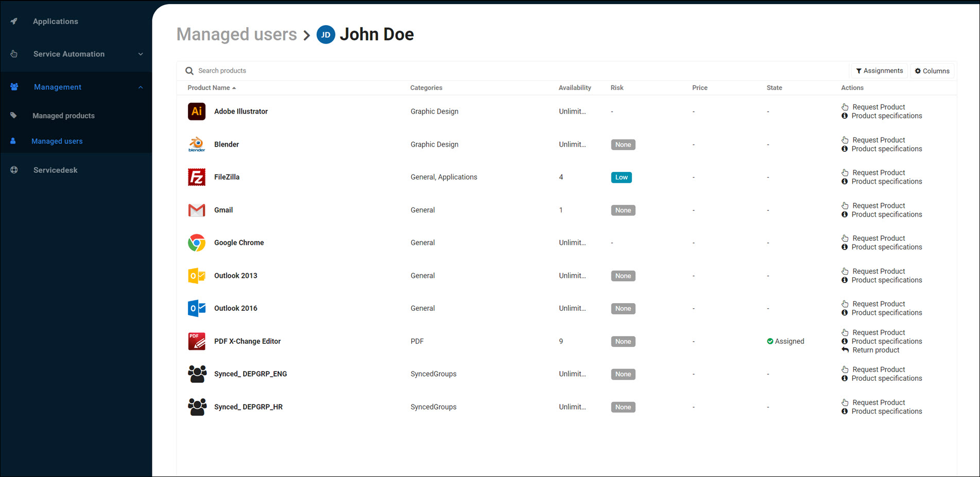Viewport: 980px width, 477px height.
Task: Request Product for Google Chrome
Action: [879, 238]
